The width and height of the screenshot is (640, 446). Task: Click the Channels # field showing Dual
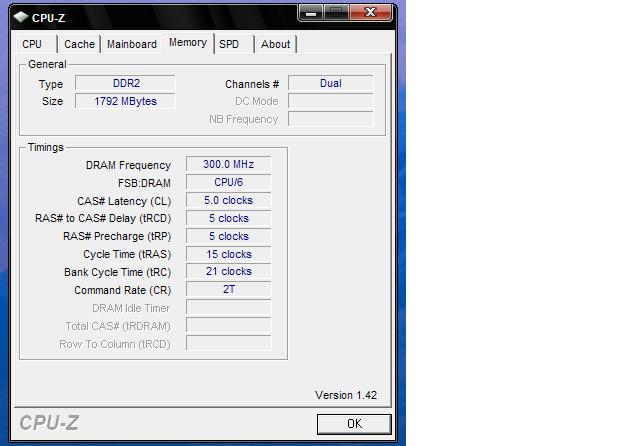click(x=330, y=83)
